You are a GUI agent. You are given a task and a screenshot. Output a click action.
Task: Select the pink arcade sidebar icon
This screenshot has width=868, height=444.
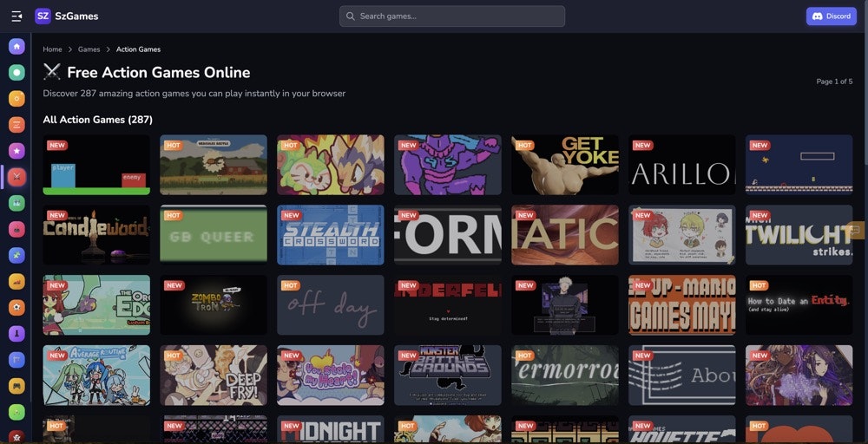[16, 229]
